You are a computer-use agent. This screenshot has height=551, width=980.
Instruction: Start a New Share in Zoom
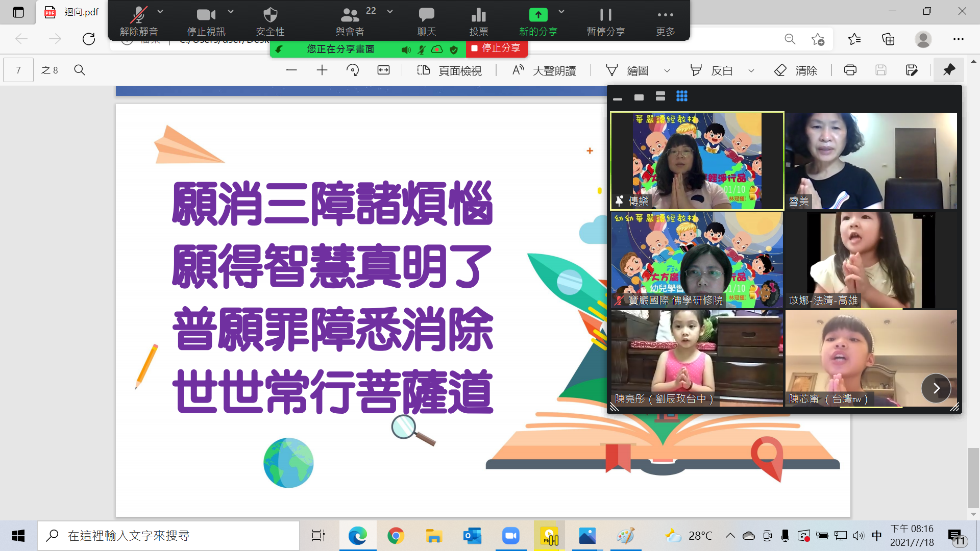pos(538,15)
